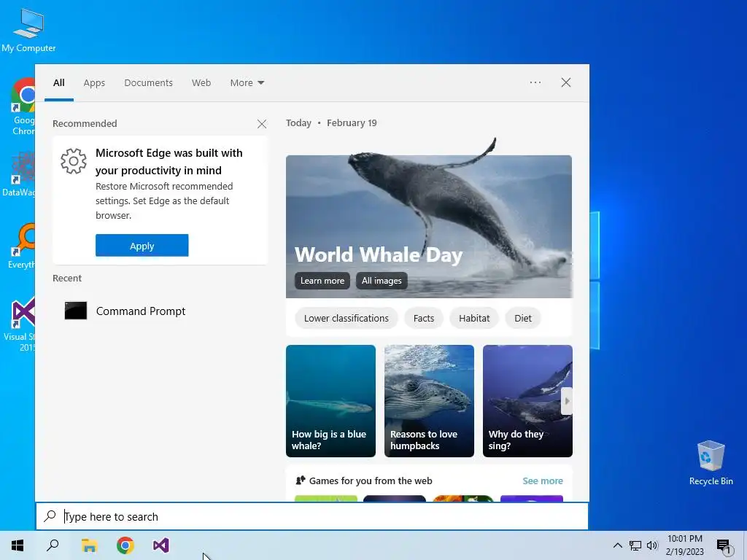Select the Facts chip
The height and width of the screenshot is (560, 747).
(x=424, y=318)
